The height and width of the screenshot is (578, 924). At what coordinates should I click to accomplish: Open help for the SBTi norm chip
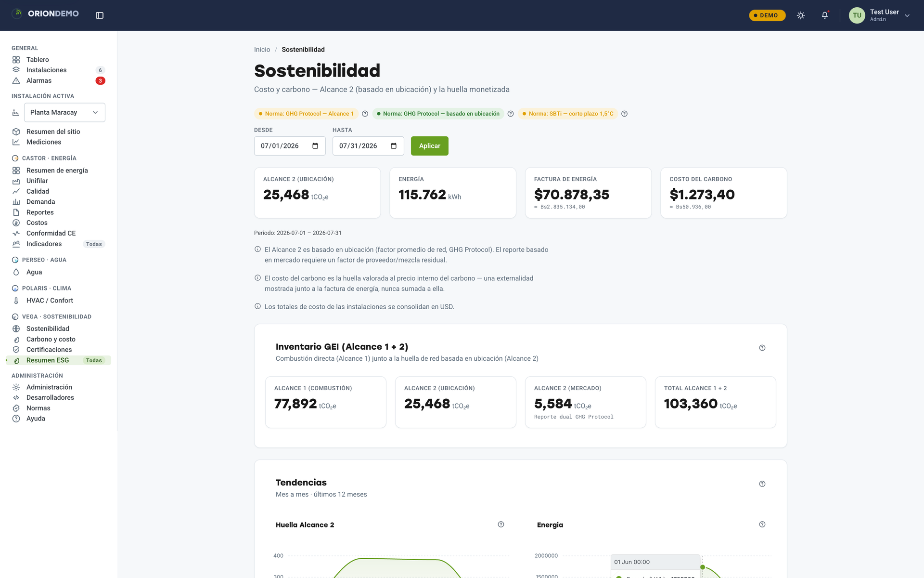(624, 114)
